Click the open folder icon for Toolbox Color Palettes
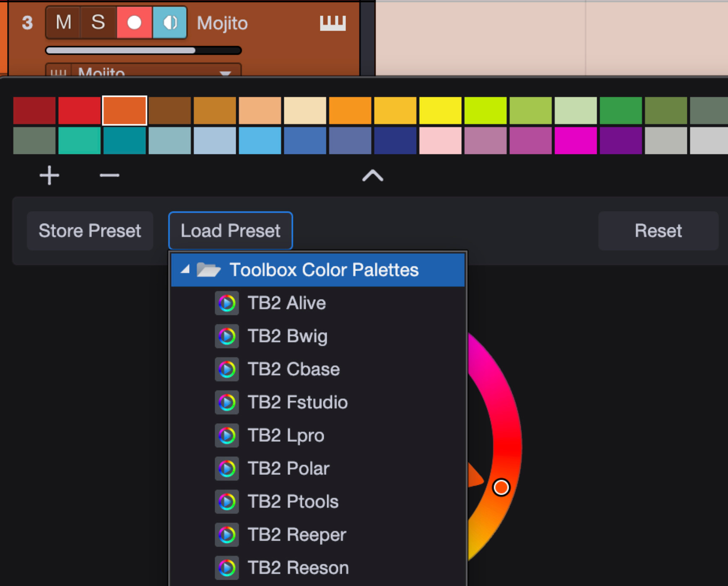The height and width of the screenshot is (586, 728). [x=208, y=270]
